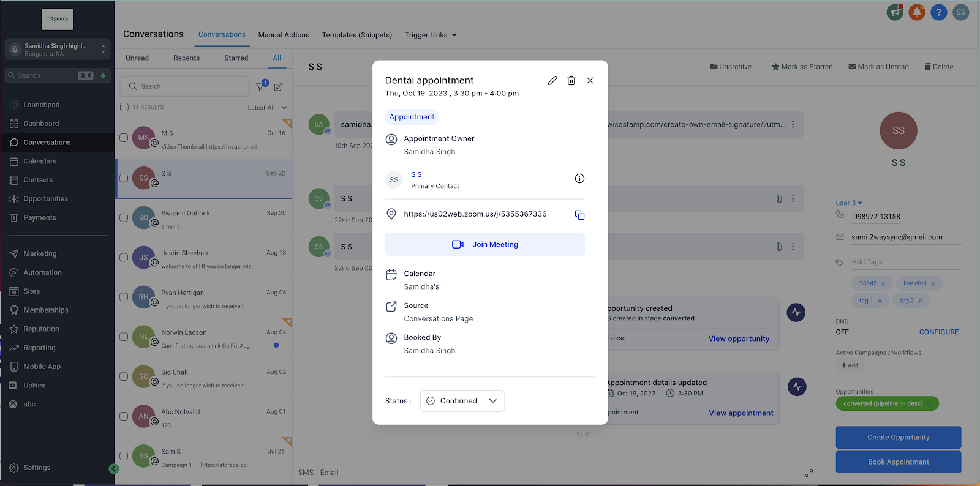
Task: Copy the Zoom meeting link
Action: coord(579,215)
